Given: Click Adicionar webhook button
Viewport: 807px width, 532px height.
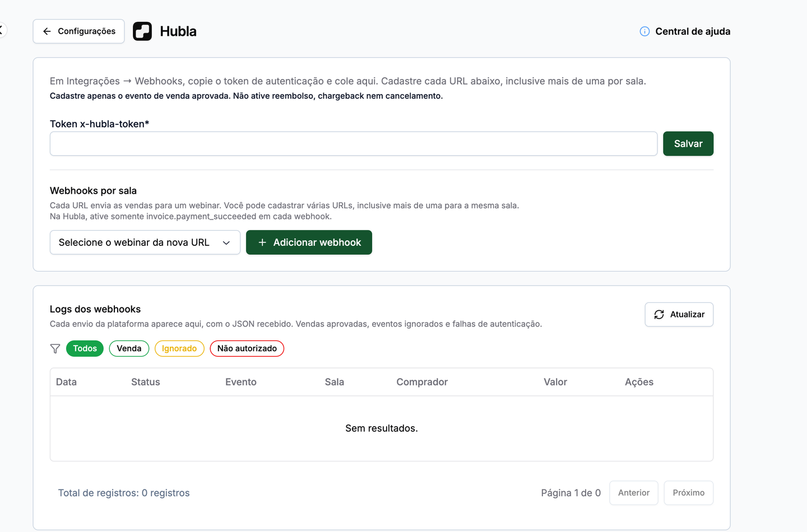Looking at the screenshot, I should tap(309, 242).
